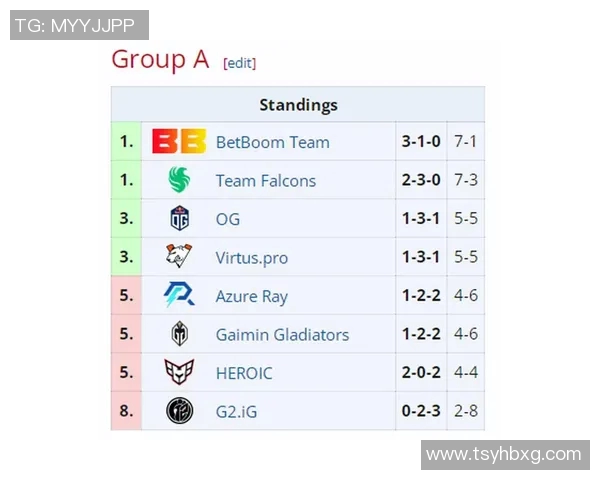Open the Azure Ray team link
The image size is (600, 480).
[251, 296]
